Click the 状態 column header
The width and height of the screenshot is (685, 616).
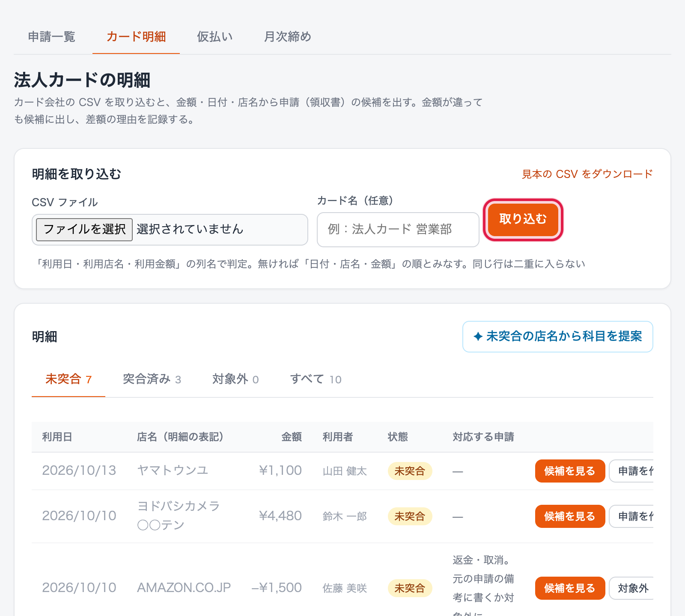398,437
